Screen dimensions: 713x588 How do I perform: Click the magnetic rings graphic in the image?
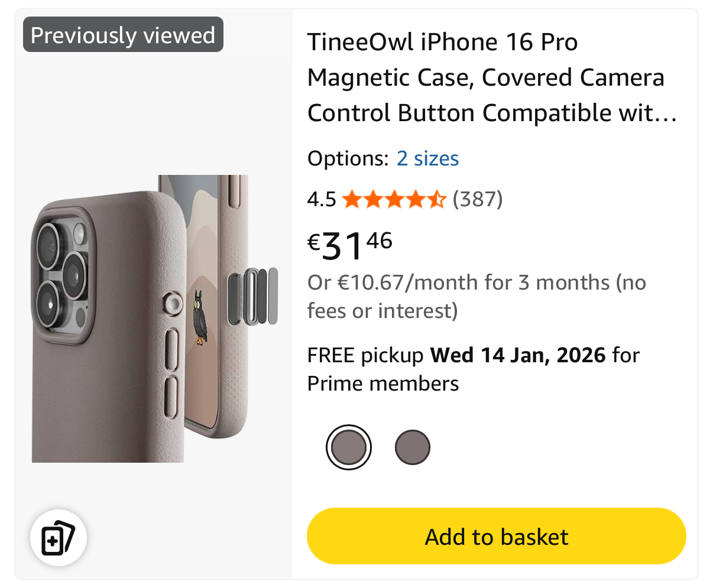tap(254, 296)
